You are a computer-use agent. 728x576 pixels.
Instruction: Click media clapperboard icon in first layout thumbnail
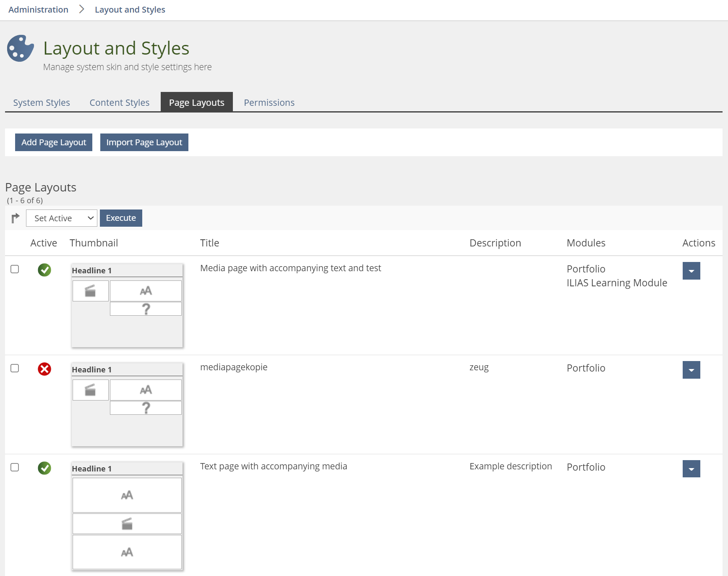(90, 291)
